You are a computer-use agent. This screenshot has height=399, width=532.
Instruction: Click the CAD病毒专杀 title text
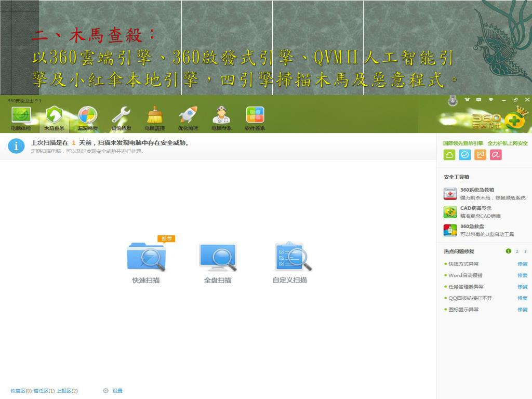[x=476, y=208]
